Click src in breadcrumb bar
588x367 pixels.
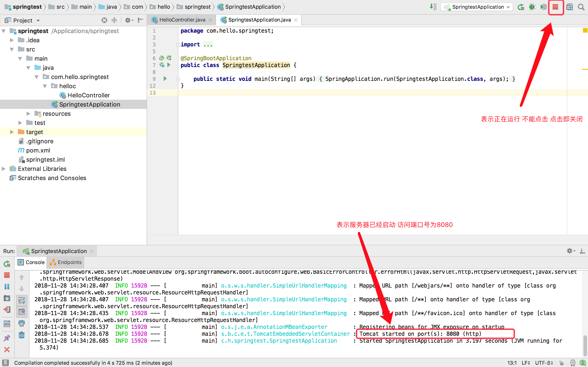coord(57,7)
